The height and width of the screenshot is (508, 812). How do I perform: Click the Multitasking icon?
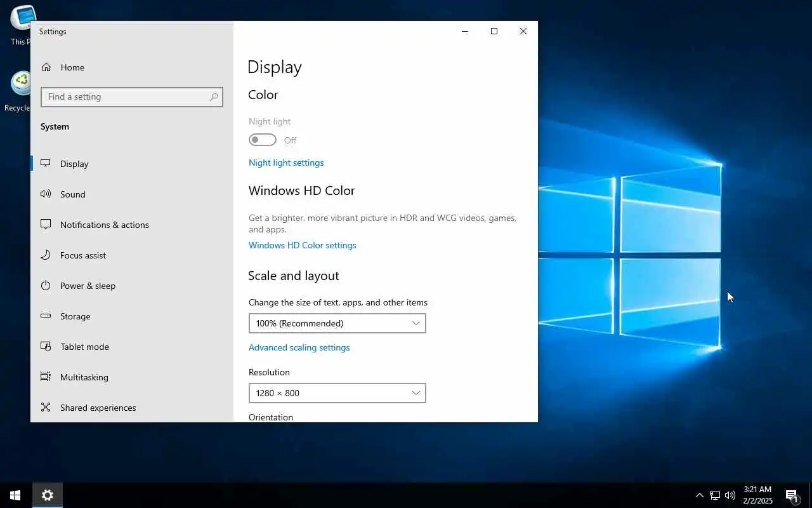pyautogui.click(x=46, y=377)
